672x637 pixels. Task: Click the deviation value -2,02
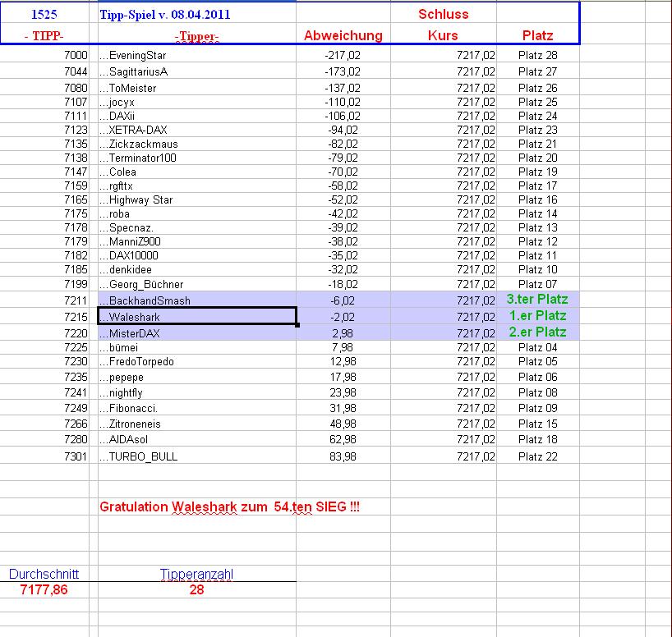(x=343, y=317)
